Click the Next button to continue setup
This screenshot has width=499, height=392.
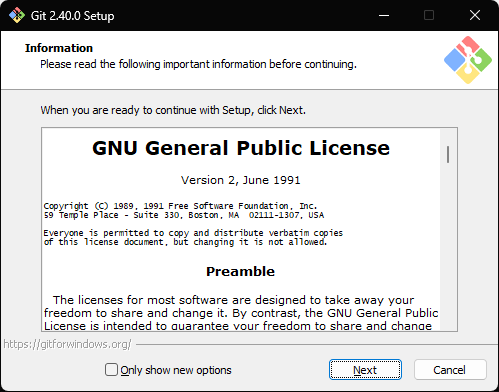[365, 370]
